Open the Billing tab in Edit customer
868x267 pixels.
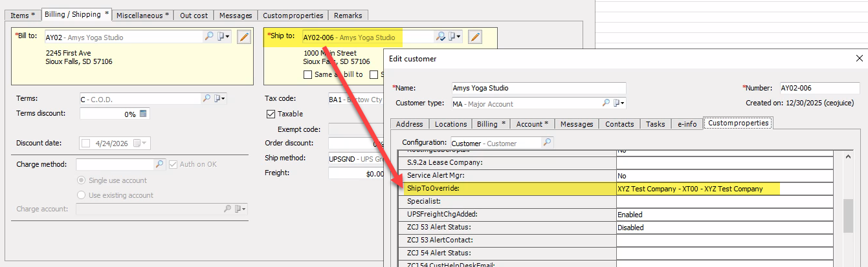click(491, 123)
